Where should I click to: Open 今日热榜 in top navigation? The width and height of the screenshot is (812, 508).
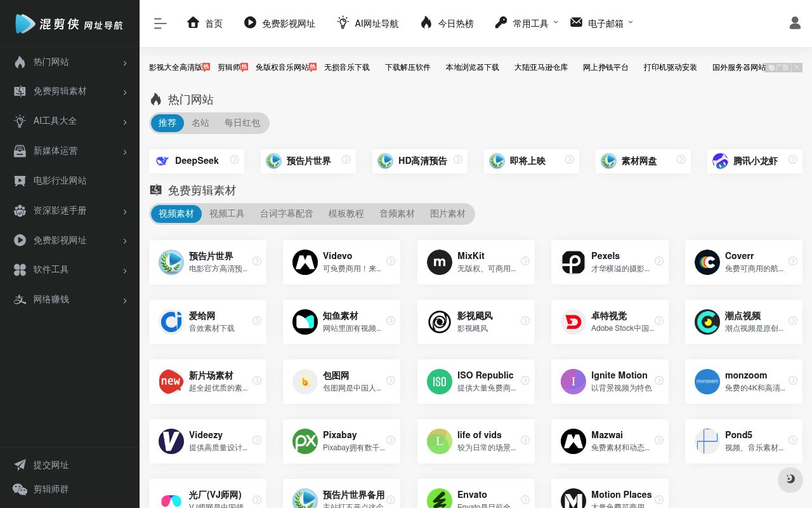click(x=447, y=23)
